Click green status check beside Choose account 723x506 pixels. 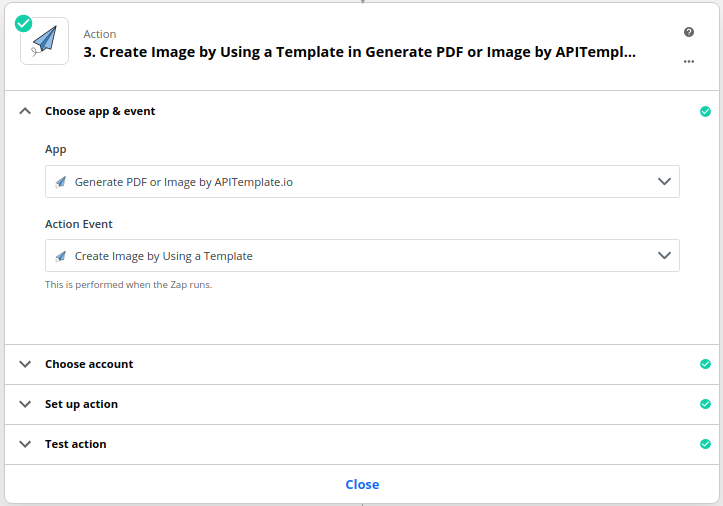[x=705, y=364]
